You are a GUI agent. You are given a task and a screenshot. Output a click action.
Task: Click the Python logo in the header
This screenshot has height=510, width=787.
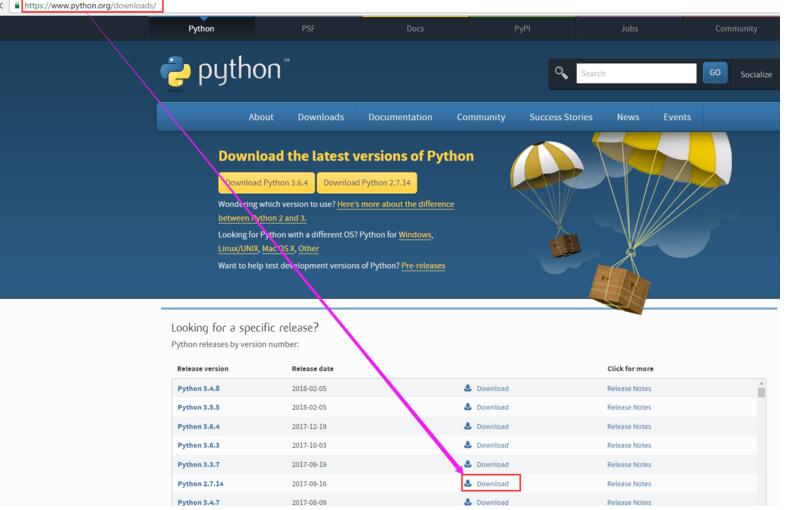click(223, 72)
